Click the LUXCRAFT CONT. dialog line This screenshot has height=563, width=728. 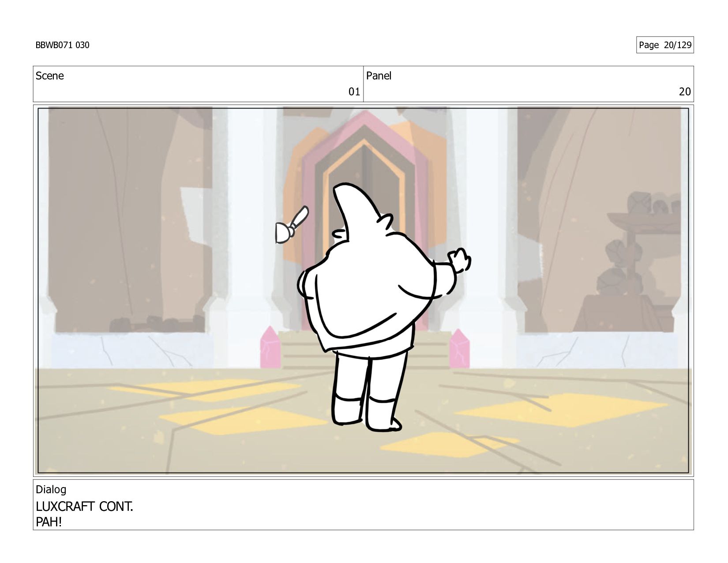pyautogui.click(x=84, y=506)
